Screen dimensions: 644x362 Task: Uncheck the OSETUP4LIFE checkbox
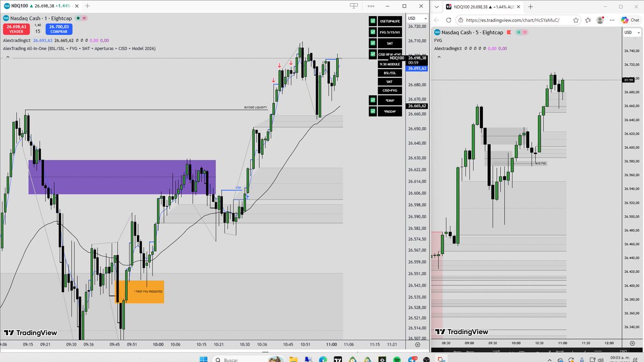point(372,21)
